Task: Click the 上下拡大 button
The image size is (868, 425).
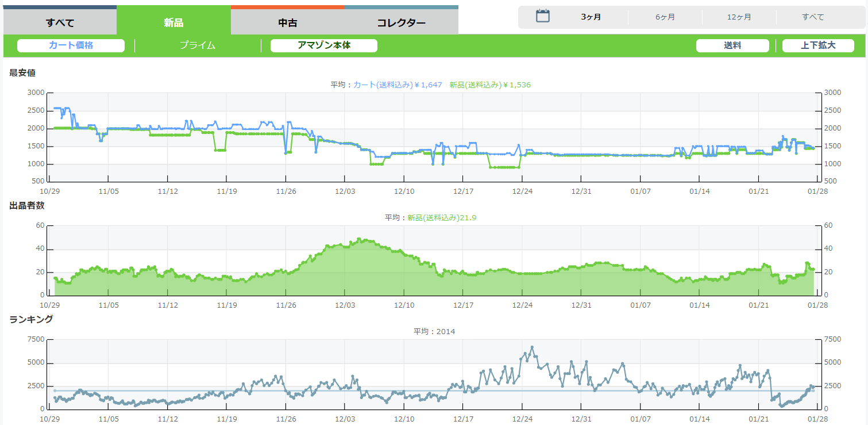Action: [x=817, y=45]
